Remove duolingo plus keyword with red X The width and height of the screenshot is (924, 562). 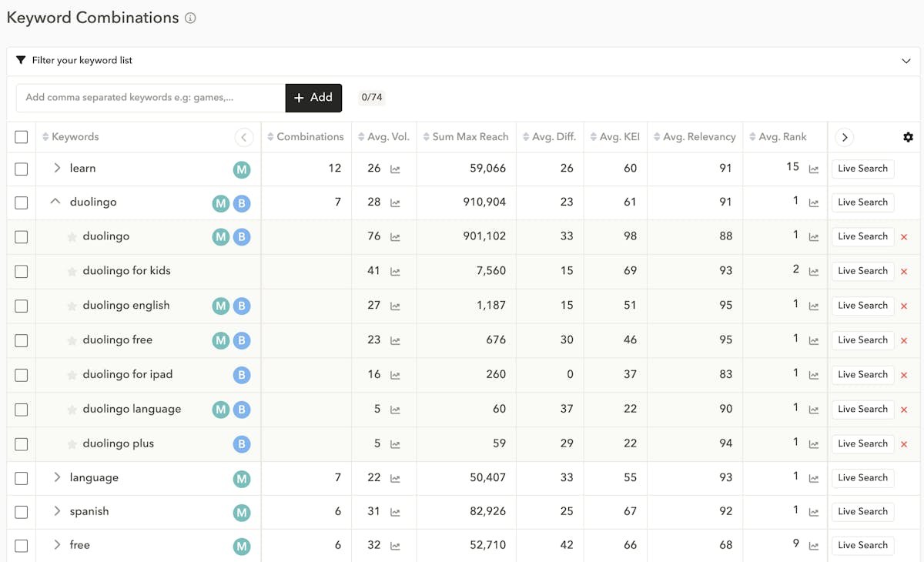click(x=904, y=444)
